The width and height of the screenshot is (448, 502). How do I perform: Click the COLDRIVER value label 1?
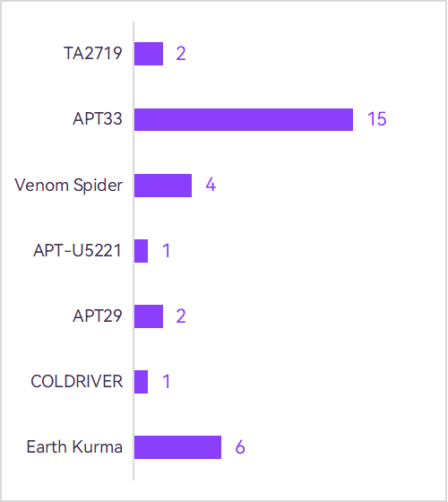click(x=166, y=382)
